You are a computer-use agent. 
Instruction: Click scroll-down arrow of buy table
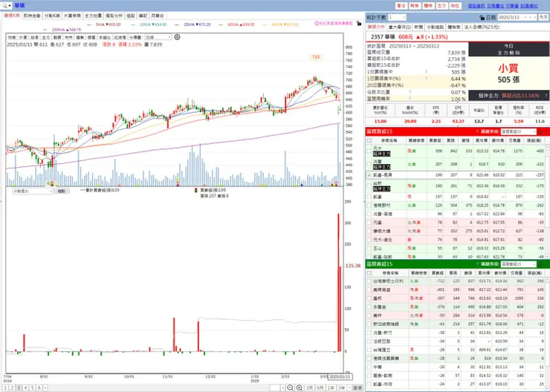click(x=547, y=255)
